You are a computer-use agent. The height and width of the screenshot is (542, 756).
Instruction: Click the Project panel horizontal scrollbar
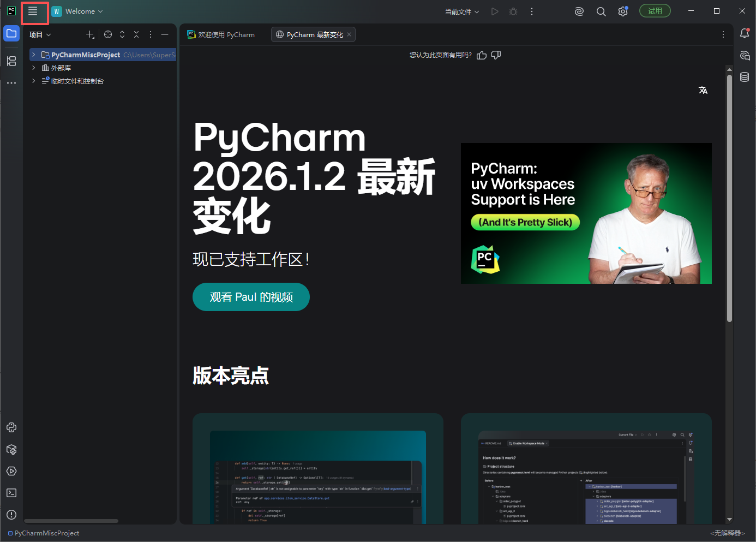coord(71,521)
